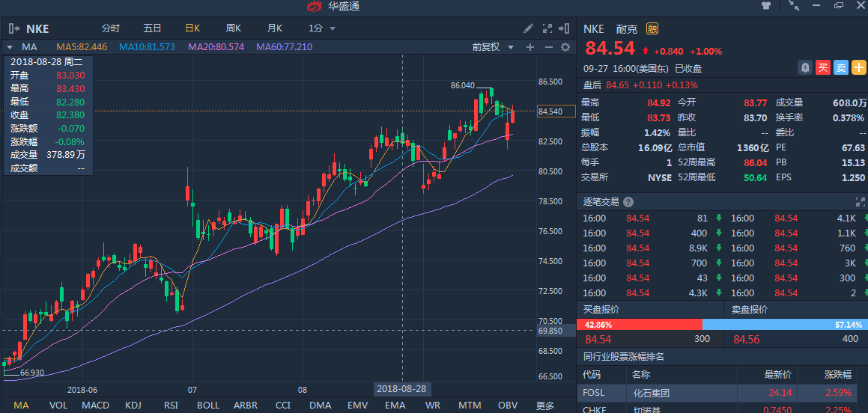Switch to the 周K weekly chart tab
Viewport: 868px width, 413px height.
coord(233,28)
